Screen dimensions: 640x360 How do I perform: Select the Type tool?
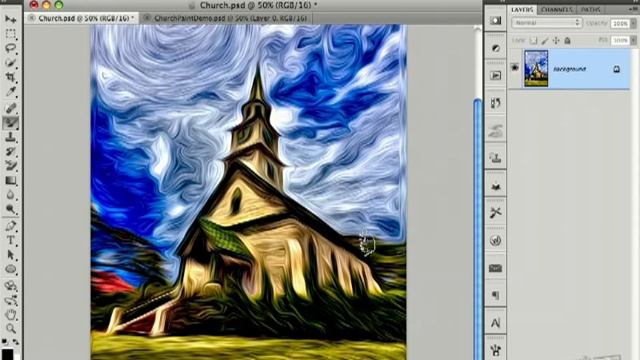coord(11,240)
